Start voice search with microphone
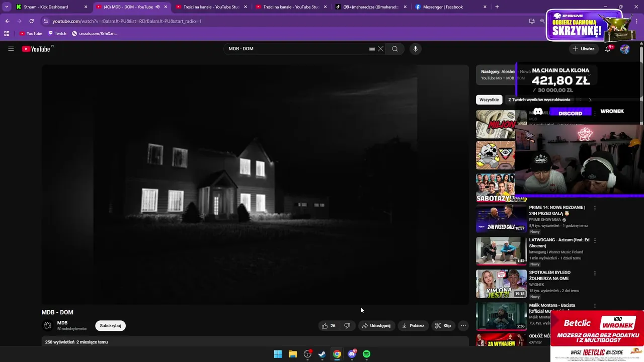Image resolution: width=644 pixels, height=362 pixels. [415, 49]
